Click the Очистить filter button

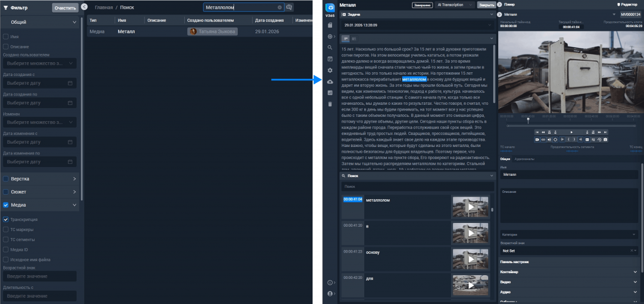click(x=65, y=8)
